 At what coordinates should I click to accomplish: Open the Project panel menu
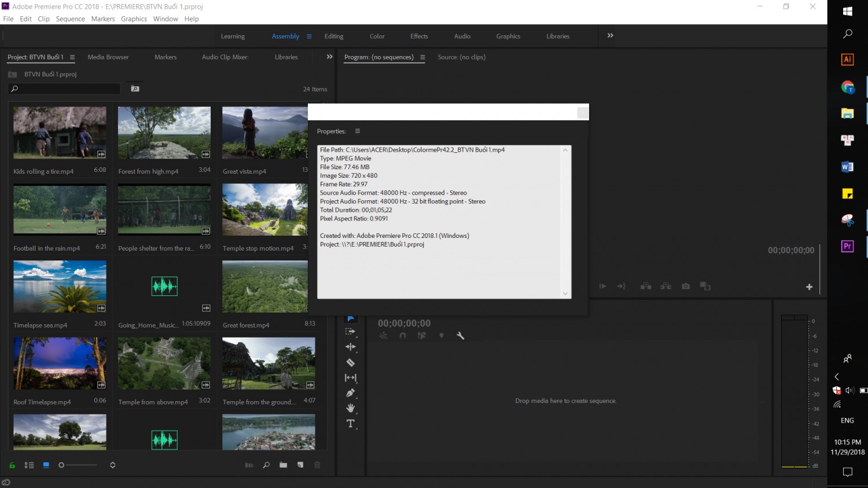pyautogui.click(x=72, y=57)
